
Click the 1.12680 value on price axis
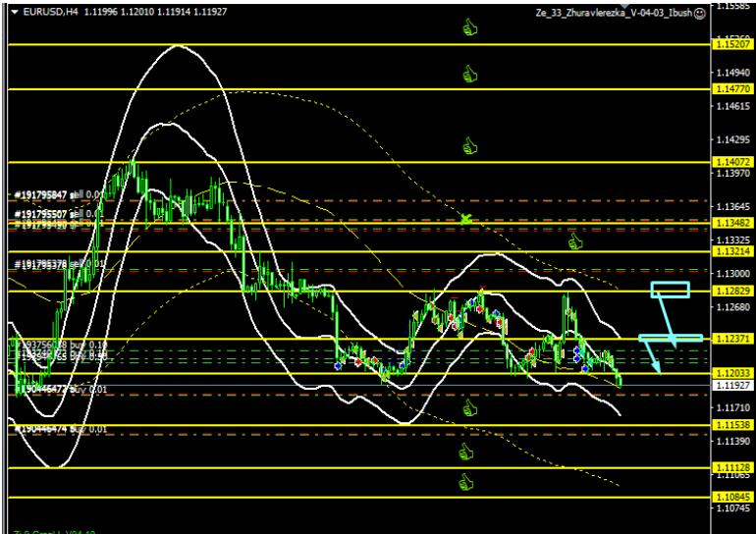733,306
